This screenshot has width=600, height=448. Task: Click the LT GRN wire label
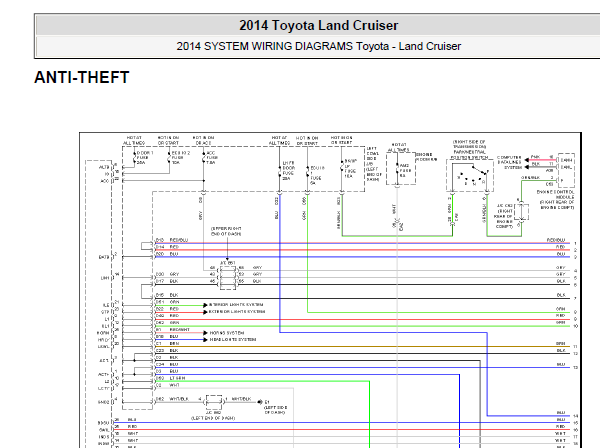click(x=178, y=378)
